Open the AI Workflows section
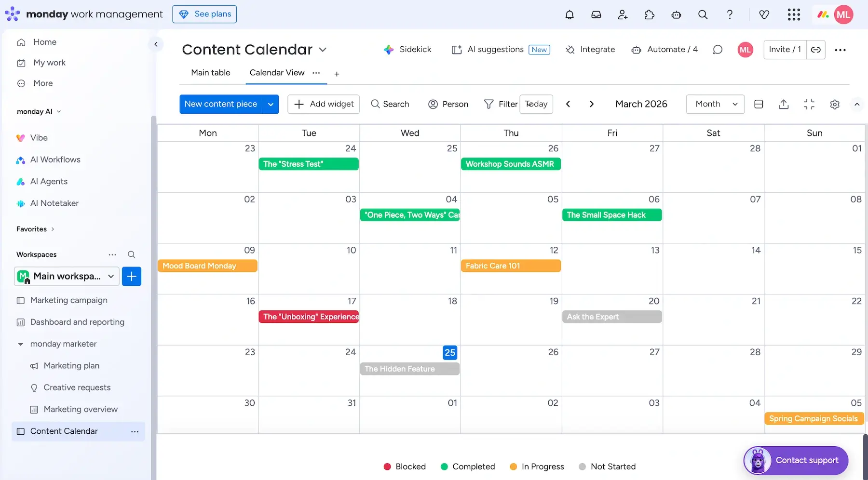 [x=54, y=160]
